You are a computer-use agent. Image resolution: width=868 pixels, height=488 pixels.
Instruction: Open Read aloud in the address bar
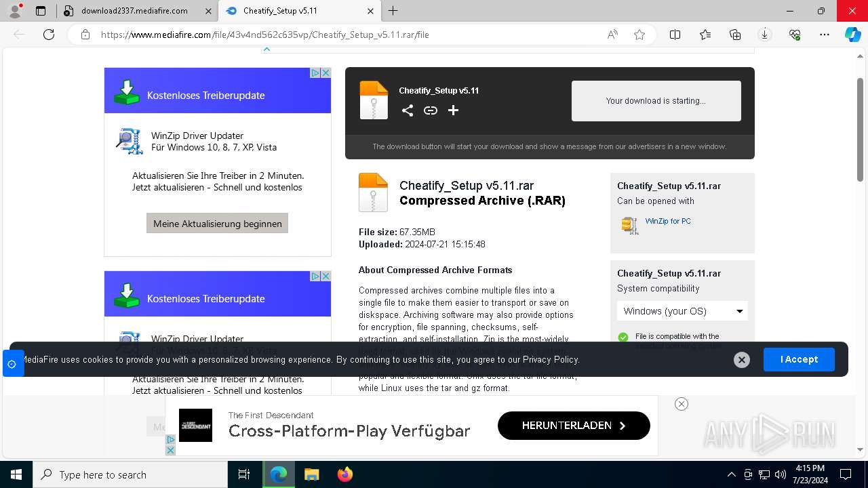point(612,35)
